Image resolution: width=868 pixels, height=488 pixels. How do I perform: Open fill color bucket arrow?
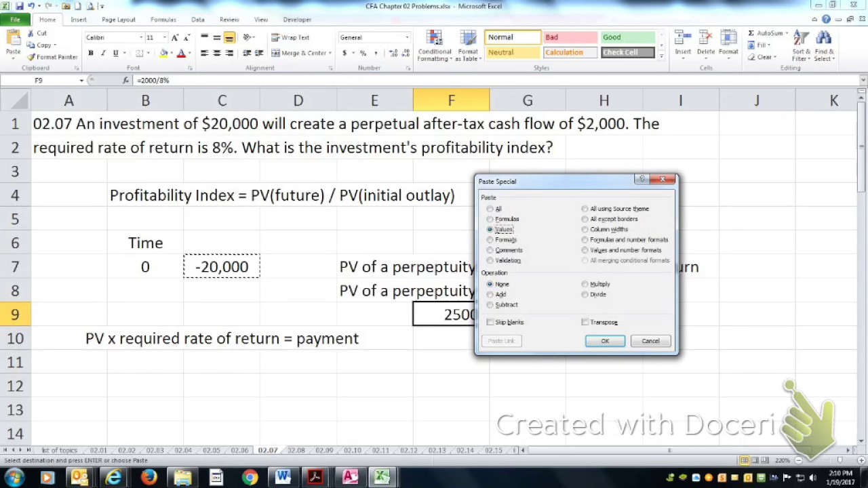[x=171, y=53]
